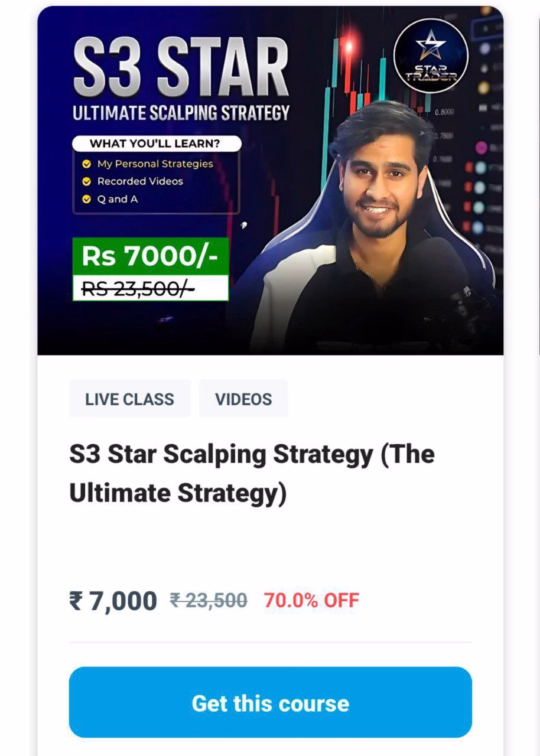This screenshot has height=756, width=540.
Task: Click the 70.0% OFF discount label
Action: point(311,601)
